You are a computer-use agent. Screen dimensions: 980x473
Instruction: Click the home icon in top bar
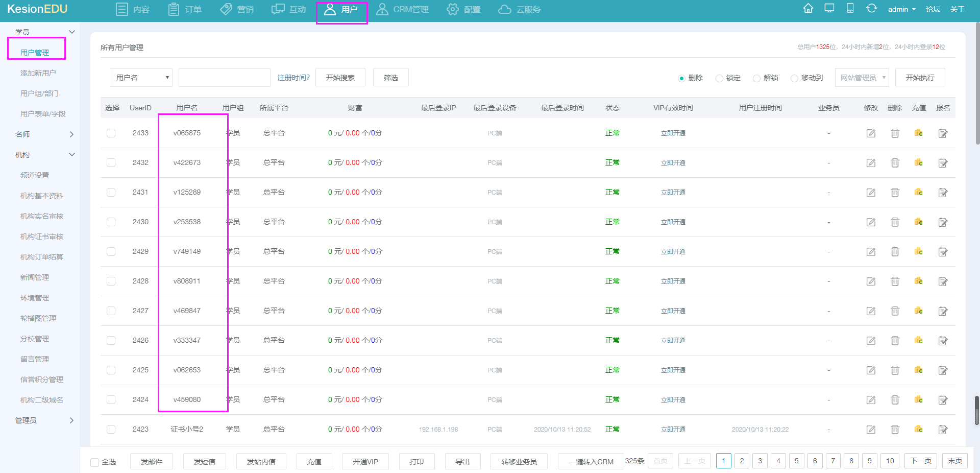(808, 9)
